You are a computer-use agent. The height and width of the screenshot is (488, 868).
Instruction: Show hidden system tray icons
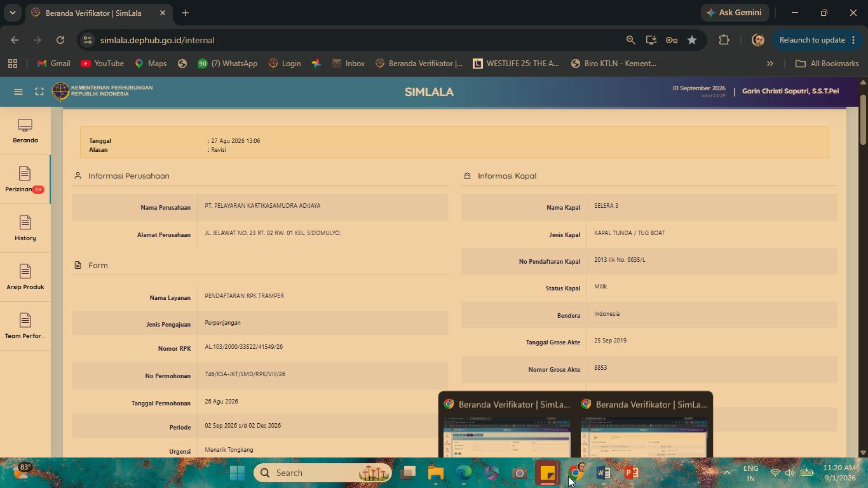click(x=727, y=473)
